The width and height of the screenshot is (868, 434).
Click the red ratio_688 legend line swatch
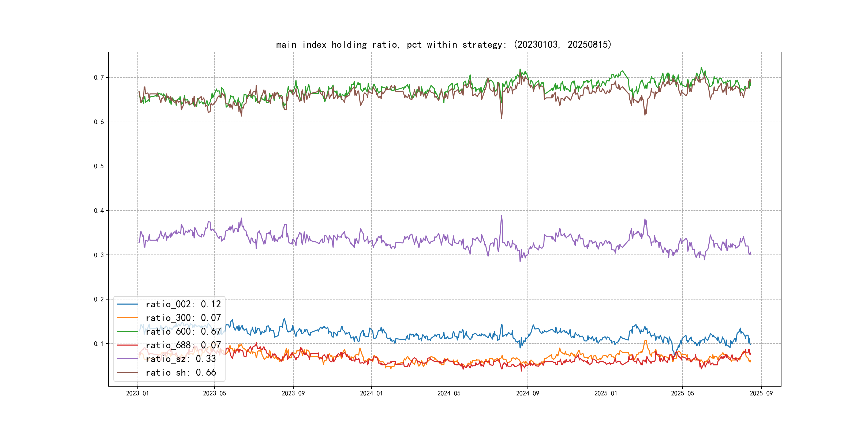pos(127,345)
